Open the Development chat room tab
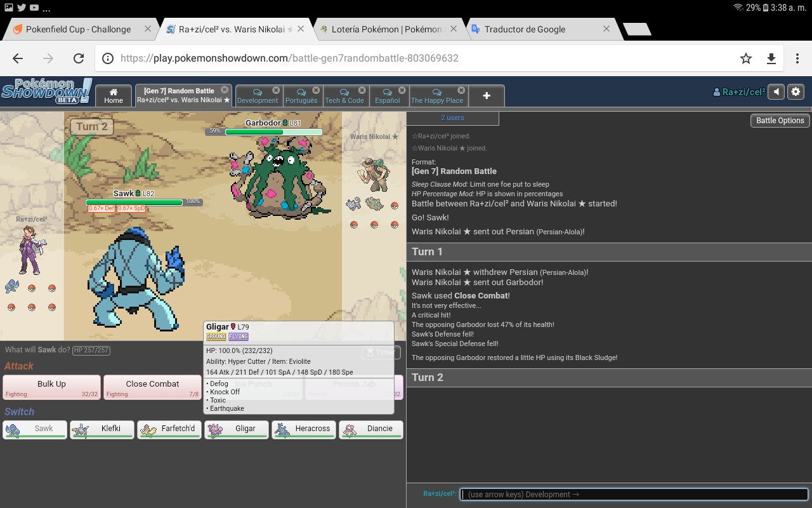The height and width of the screenshot is (508, 812). [x=258, y=96]
